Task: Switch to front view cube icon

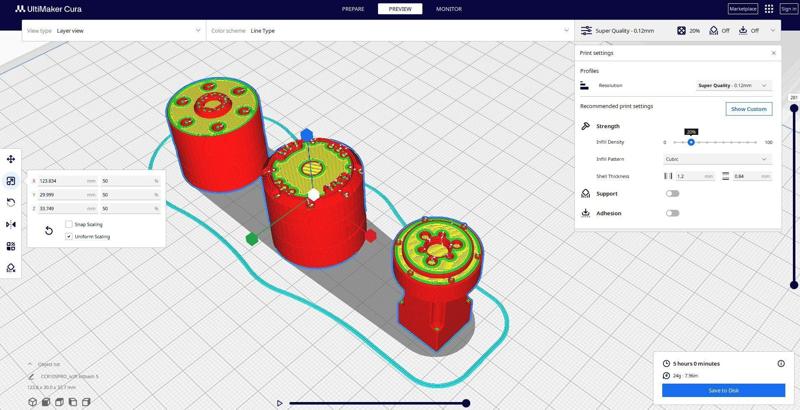Action: coord(45,402)
